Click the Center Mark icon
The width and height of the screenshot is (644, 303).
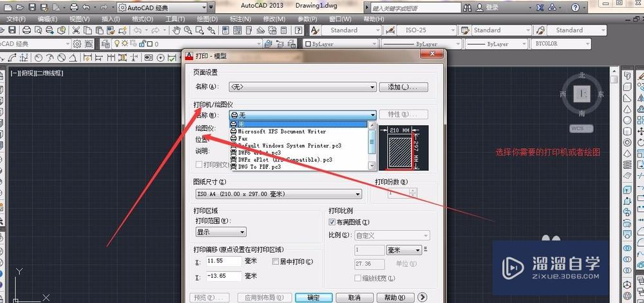click(x=161, y=58)
